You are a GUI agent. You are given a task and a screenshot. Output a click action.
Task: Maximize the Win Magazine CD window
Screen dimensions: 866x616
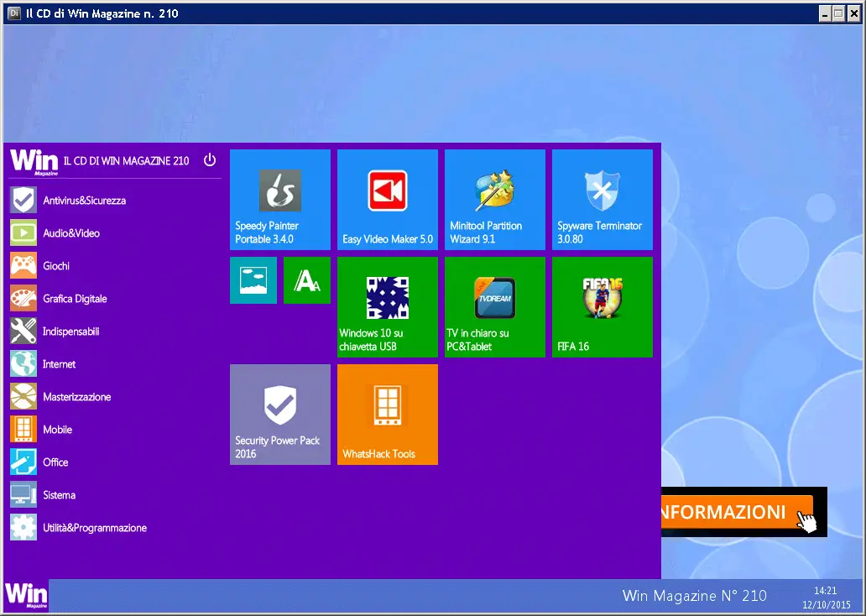(839, 13)
